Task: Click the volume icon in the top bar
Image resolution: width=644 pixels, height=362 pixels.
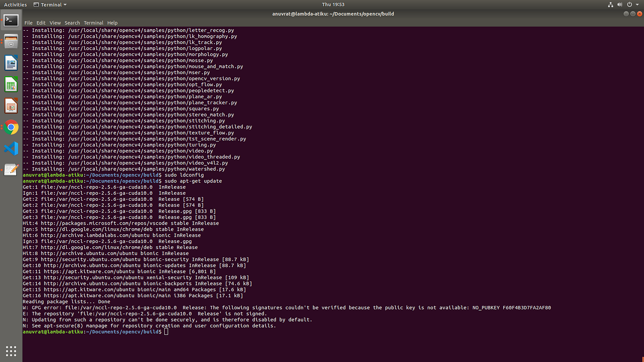Action: (620, 4)
